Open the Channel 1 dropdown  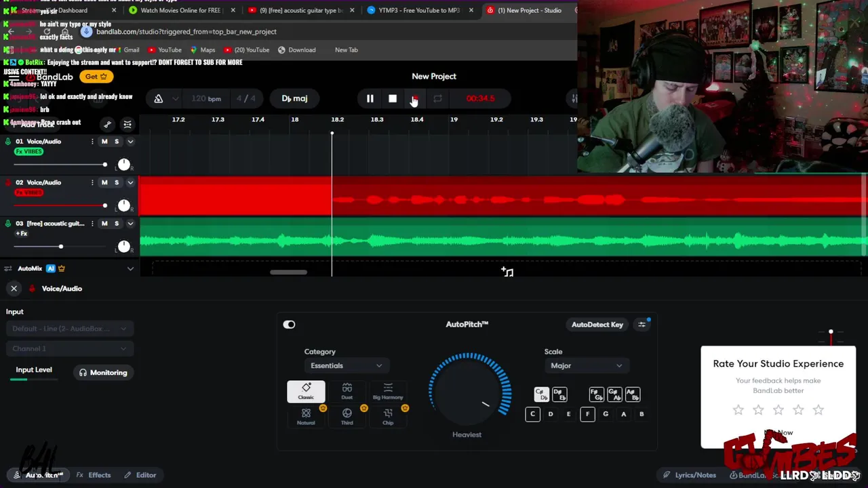(x=70, y=348)
